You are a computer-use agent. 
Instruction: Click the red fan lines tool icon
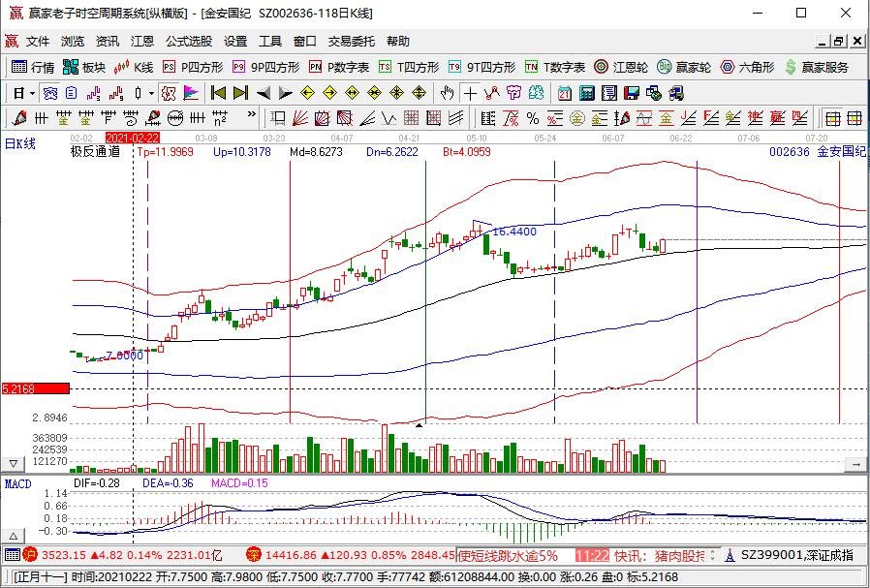pyautogui.click(x=300, y=117)
